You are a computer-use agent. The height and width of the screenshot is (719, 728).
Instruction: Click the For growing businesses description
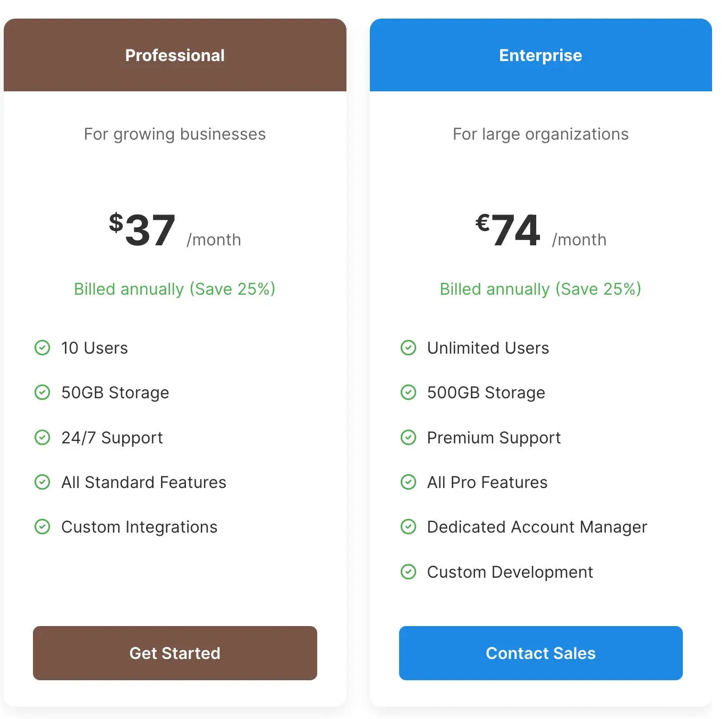coord(175,134)
